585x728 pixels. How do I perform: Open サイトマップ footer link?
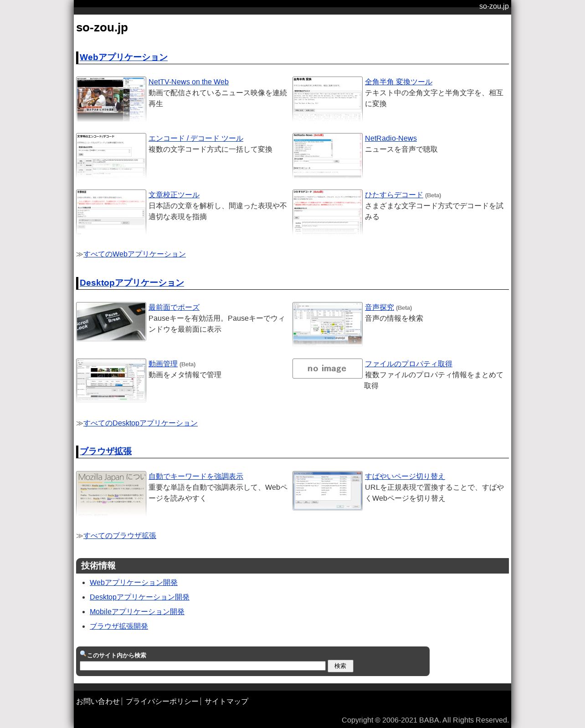pos(226,702)
